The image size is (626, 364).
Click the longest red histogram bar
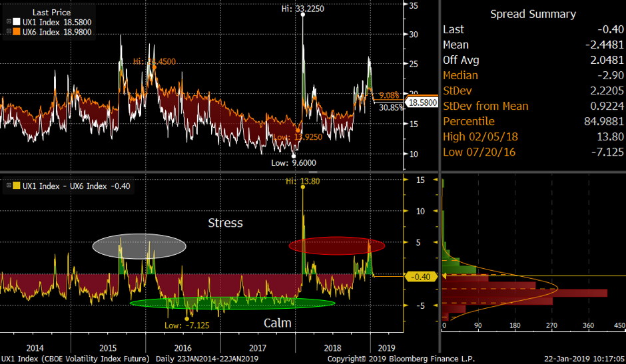[x=525, y=293]
